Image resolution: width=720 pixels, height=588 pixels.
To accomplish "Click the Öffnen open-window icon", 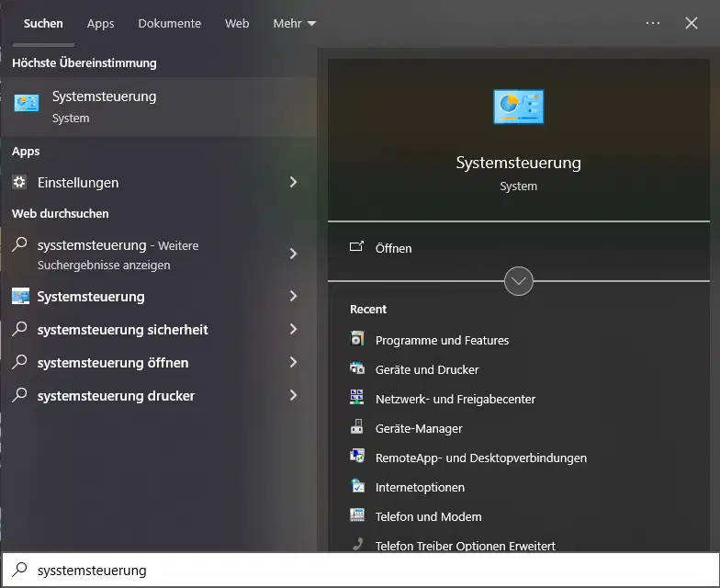I will [x=356, y=247].
